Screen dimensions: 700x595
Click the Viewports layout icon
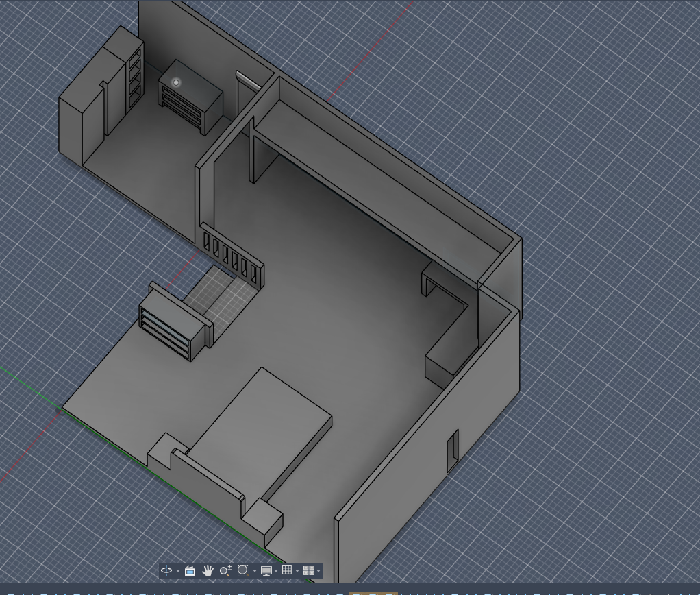coord(308,570)
